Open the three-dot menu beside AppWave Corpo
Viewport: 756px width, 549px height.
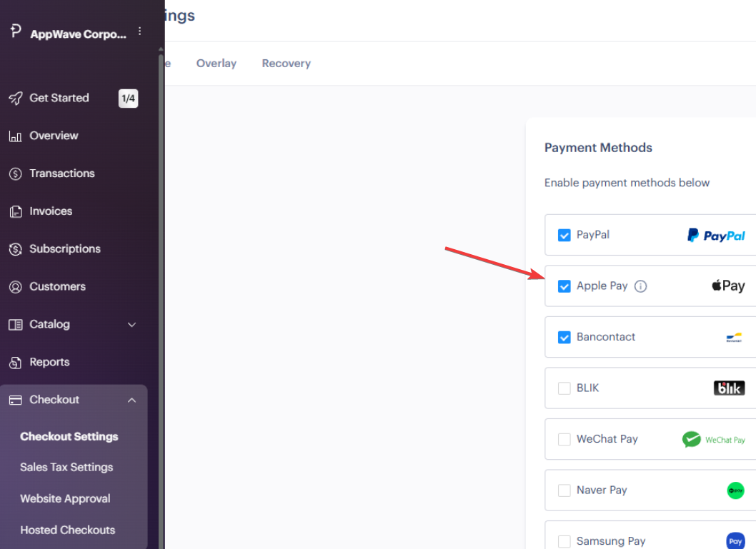point(139,31)
